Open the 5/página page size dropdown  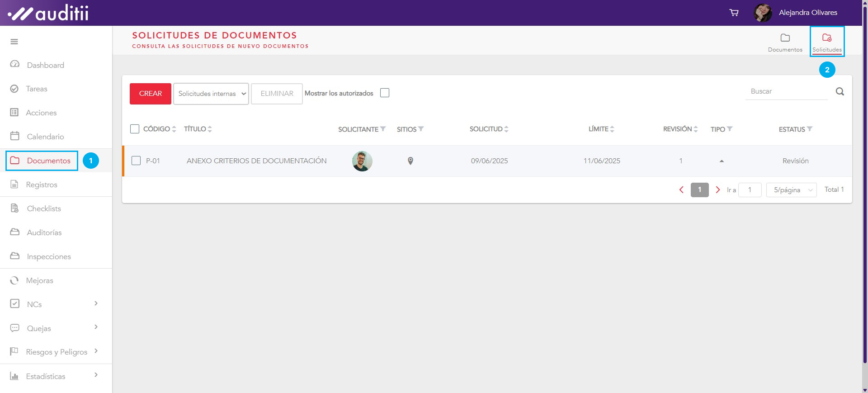pos(791,190)
